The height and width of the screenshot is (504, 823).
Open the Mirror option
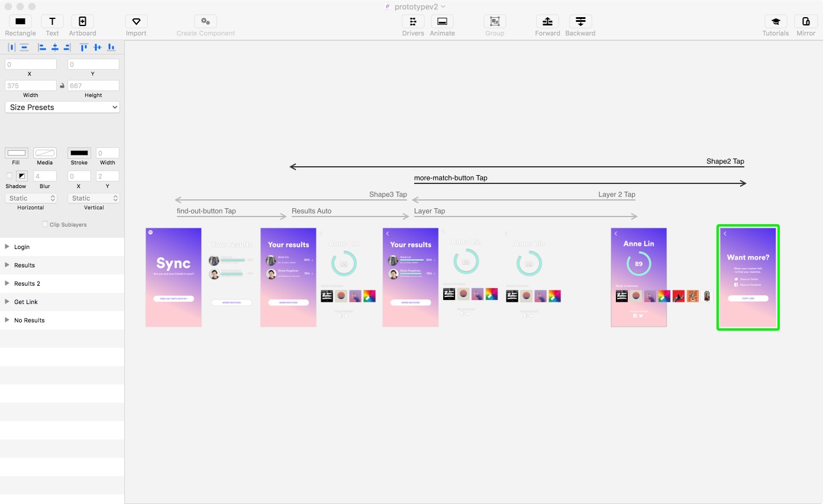[x=806, y=21]
